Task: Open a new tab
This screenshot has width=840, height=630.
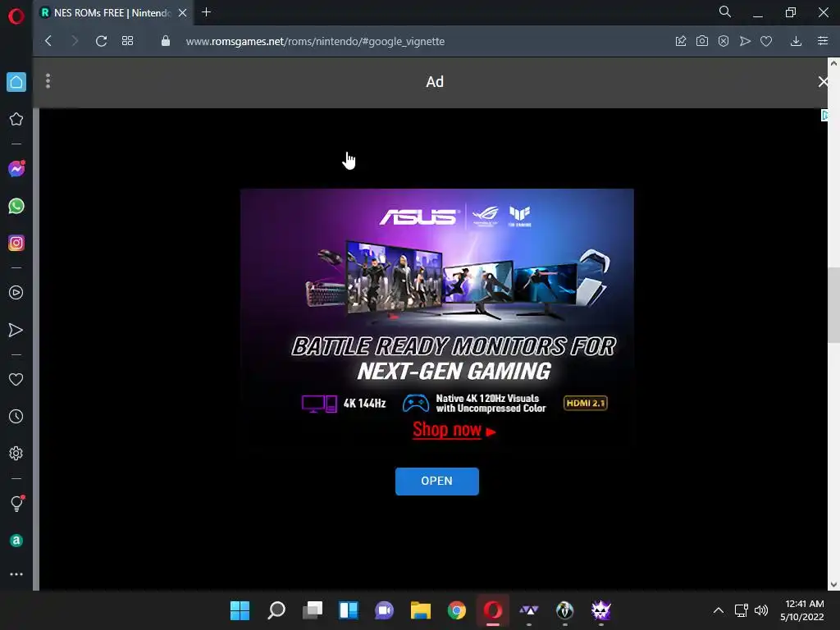Action: coord(206,11)
